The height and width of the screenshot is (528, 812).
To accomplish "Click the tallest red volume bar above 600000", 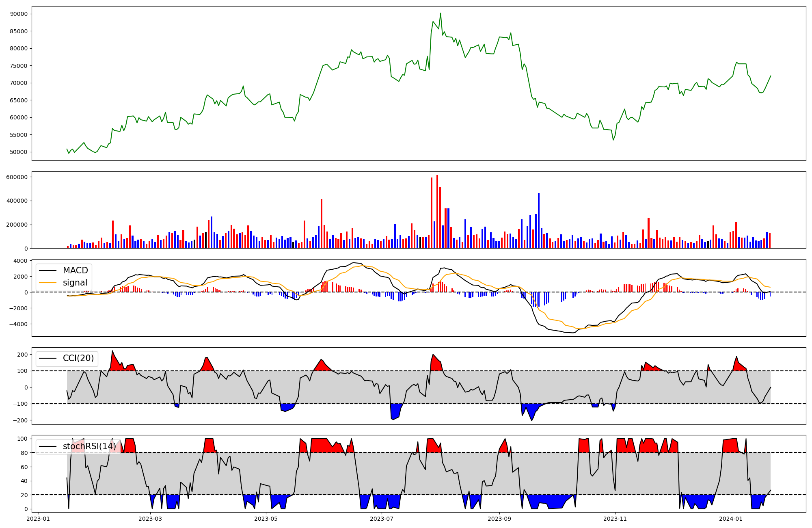I will click(x=437, y=212).
